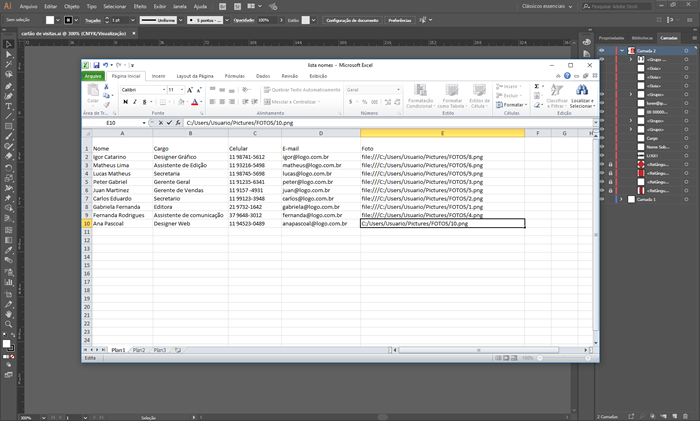Click the Preferências button

400,20
